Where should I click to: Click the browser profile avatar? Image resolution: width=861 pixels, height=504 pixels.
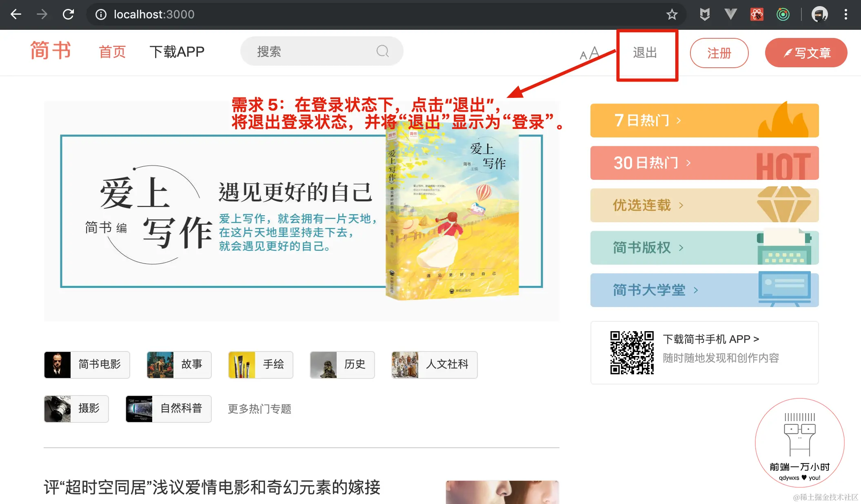pyautogui.click(x=819, y=15)
